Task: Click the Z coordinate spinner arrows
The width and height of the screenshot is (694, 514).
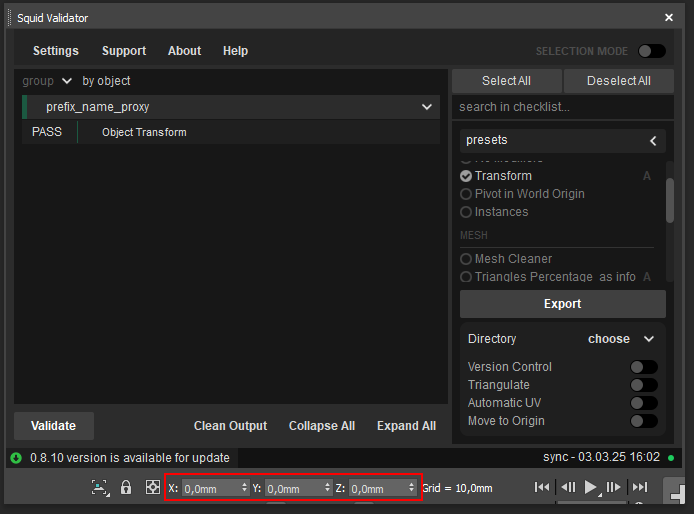Action: [x=411, y=487]
